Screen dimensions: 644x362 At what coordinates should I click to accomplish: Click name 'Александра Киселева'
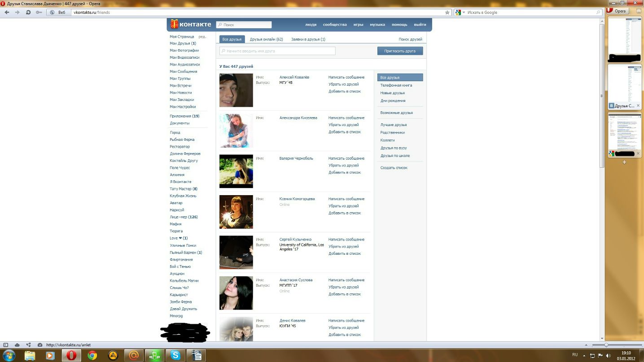click(298, 118)
